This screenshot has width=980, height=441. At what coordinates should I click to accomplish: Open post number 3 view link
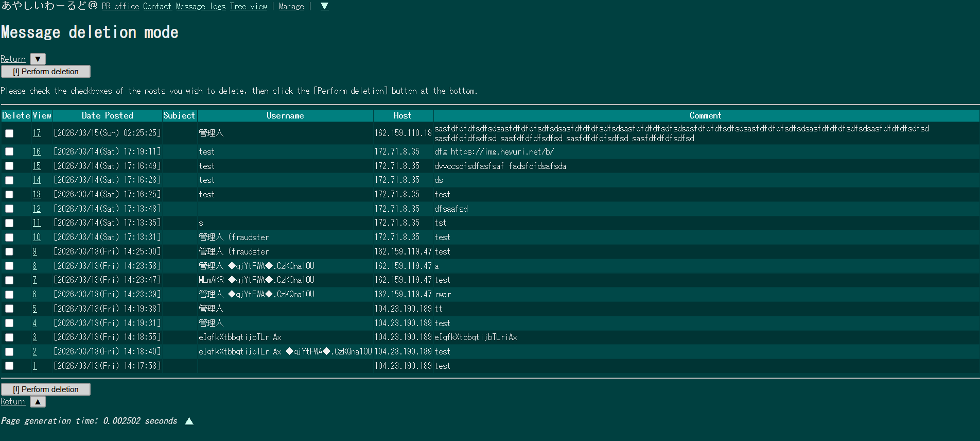34,337
